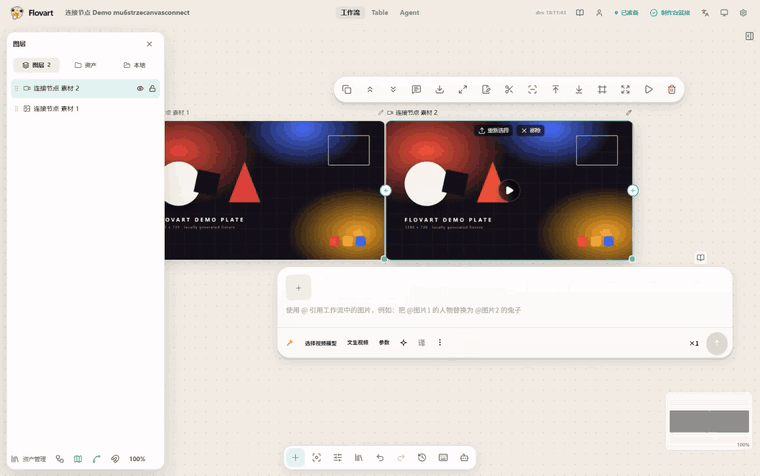Image resolution: width=760 pixels, height=476 pixels.
Task: Click the sparkle enhance icon in prompt bar
Action: click(403, 343)
